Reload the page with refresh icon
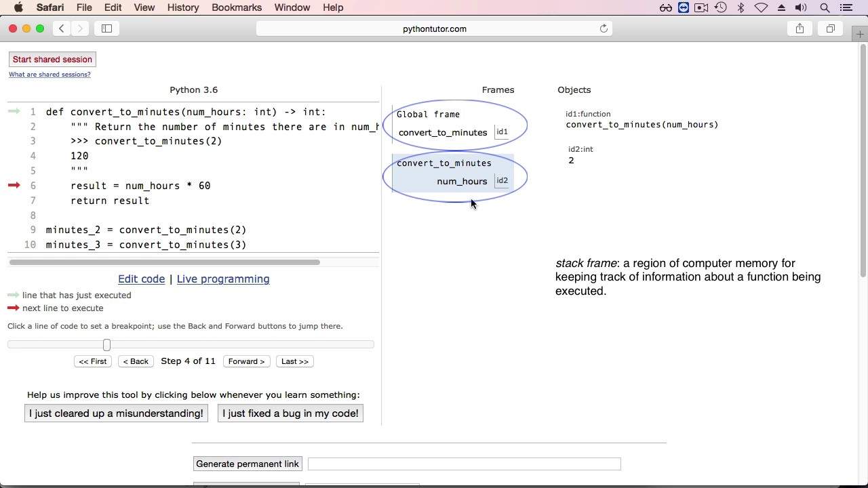Screen dimensions: 868x488 (604, 28)
